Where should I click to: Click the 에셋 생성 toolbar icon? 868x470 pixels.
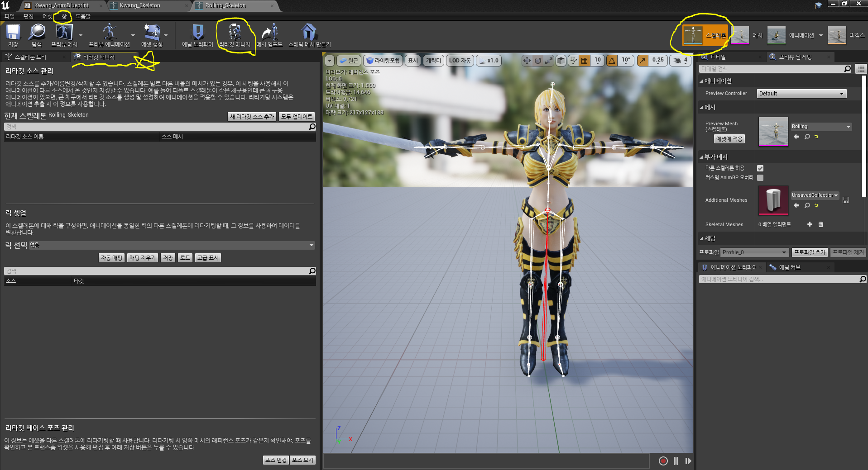pos(152,32)
